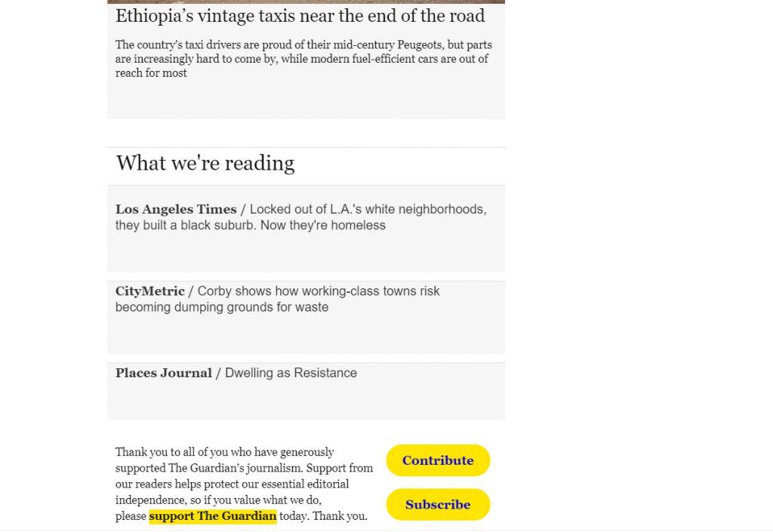Click the 'today. Thank you.' closing text
This screenshot has width=773, height=532.
pyautogui.click(x=323, y=516)
